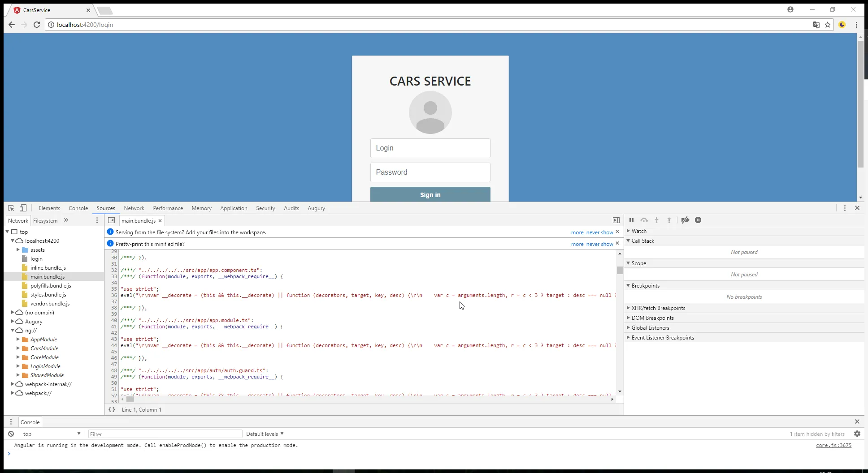Expand the webpack-internal:// node
868x473 pixels.
pyautogui.click(x=13, y=384)
